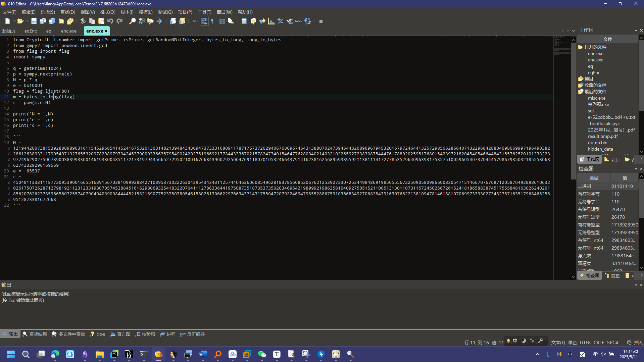Viewport: 644px width, 362px height.
Task: Toggle the text edit mode button
Action: [204, 21]
